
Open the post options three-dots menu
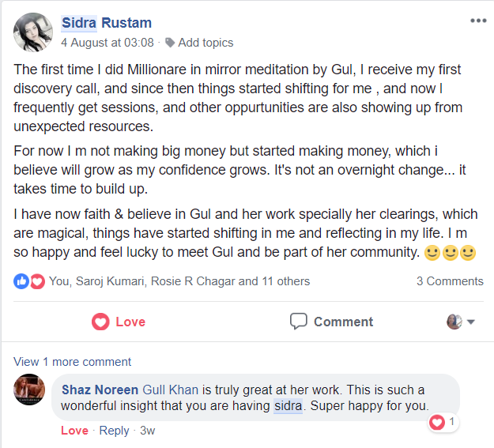pos(478,21)
